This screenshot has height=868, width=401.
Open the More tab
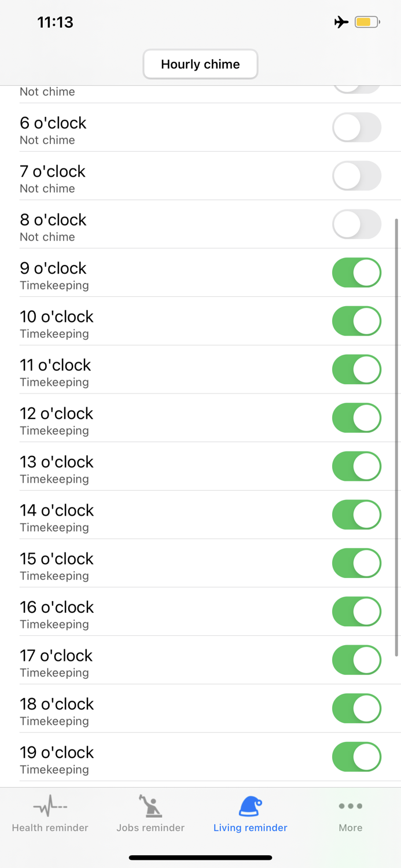click(350, 815)
